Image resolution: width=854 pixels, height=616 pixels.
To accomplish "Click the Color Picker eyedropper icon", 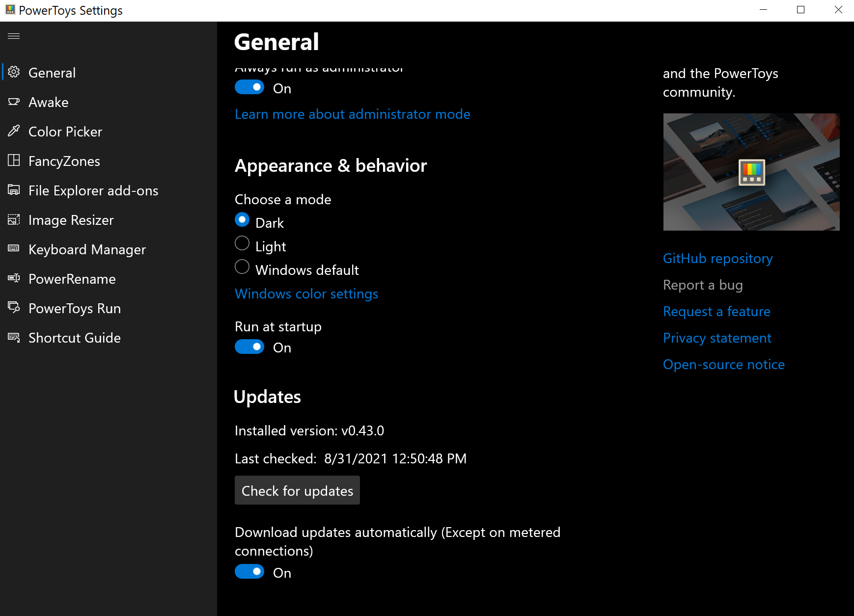I will pyautogui.click(x=14, y=131).
